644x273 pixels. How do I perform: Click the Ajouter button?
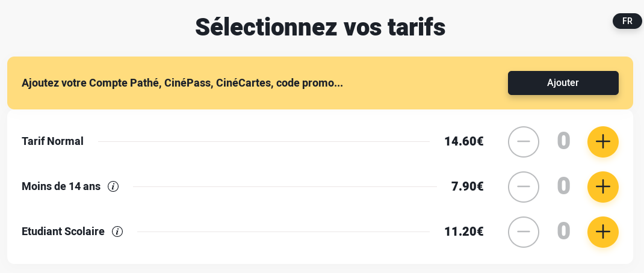(563, 83)
